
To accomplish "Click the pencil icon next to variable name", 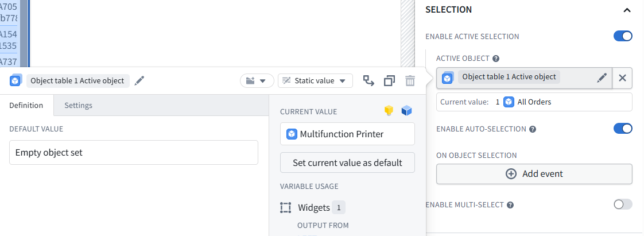I will tap(139, 80).
